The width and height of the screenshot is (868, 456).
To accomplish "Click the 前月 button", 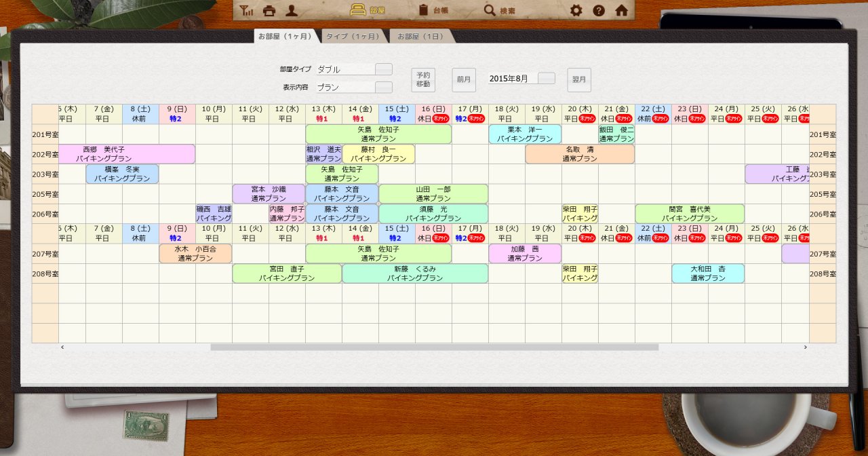I will (x=464, y=79).
